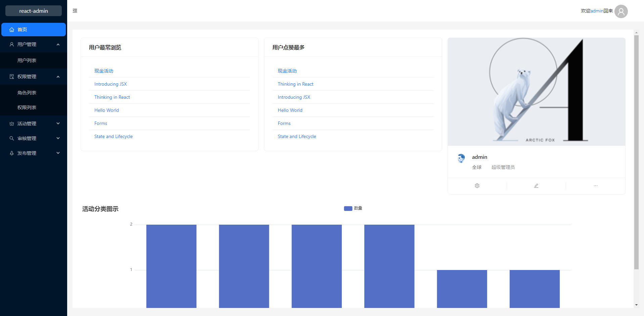Click the home icon beside 首页
The width and height of the screenshot is (644, 316).
[12, 30]
